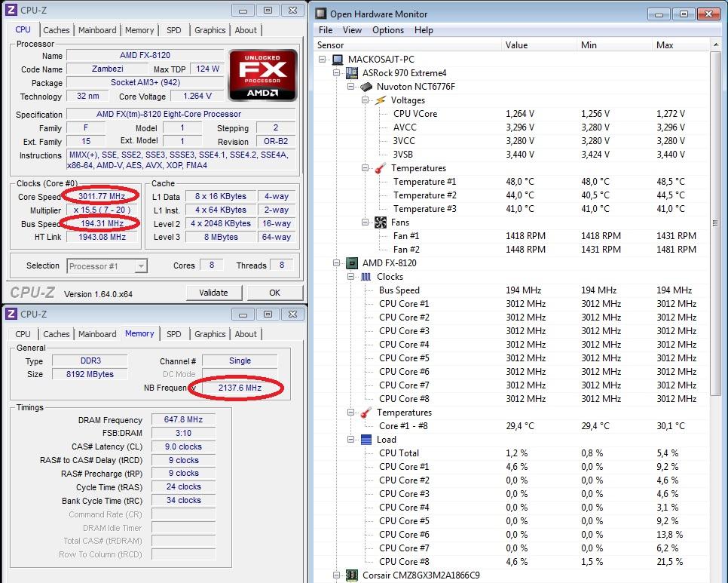The height and width of the screenshot is (583, 728).
Task: Click the Validate button
Action: tap(213, 293)
